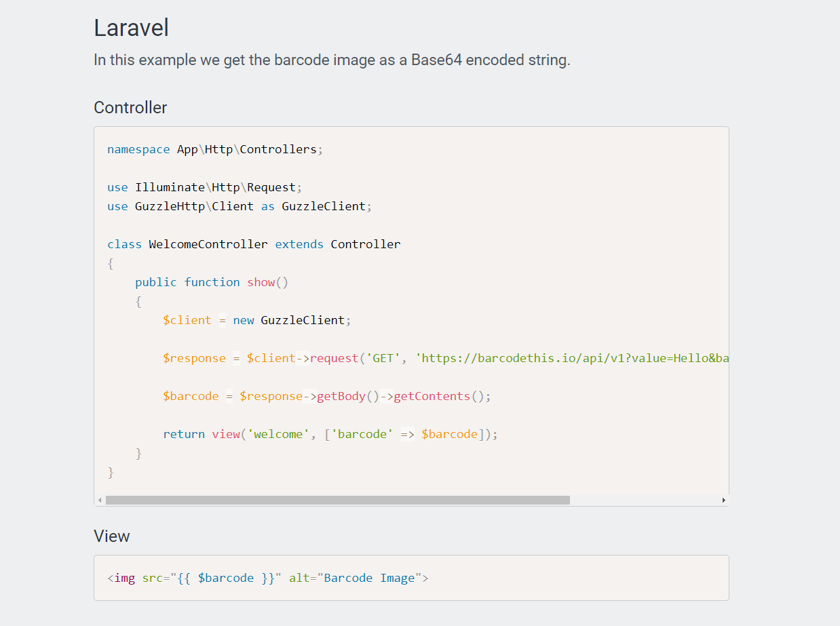
Task: Click the 'Controller' subheading
Action: coord(130,107)
